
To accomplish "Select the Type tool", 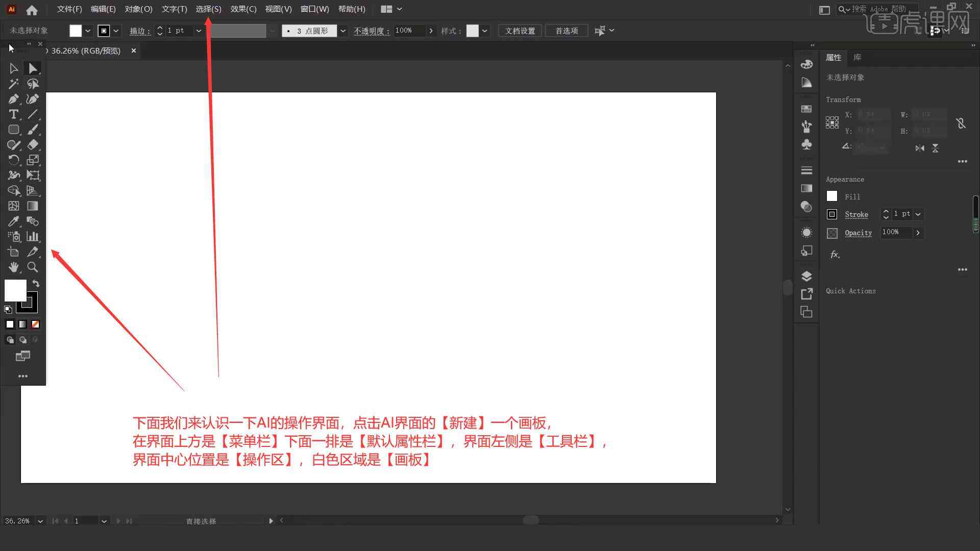I will coord(13,114).
